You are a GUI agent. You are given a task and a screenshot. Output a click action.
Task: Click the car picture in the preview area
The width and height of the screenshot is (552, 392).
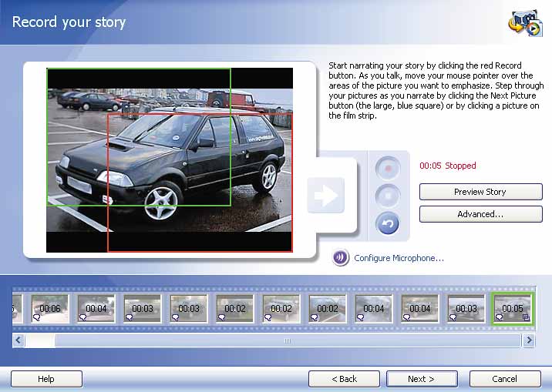pos(170,160)
